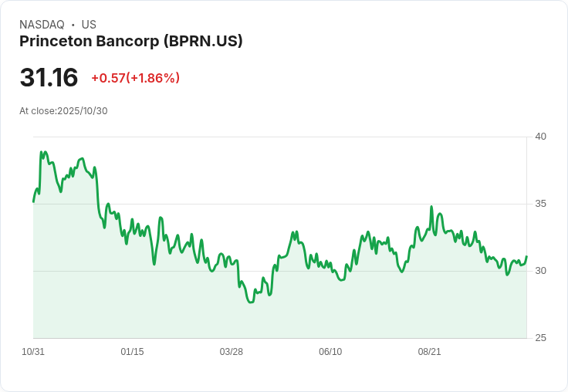Click the US market label

pyautogui.click(x=89, y=25)
